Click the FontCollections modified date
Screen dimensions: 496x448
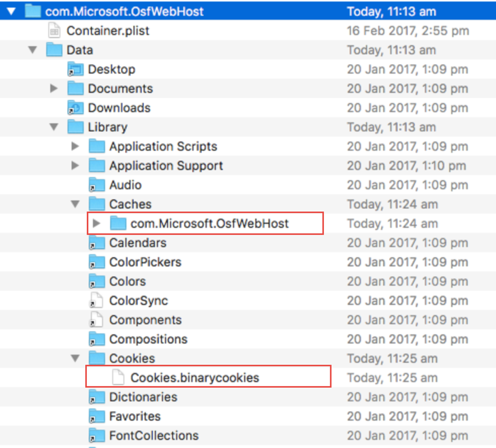[407, 435]
